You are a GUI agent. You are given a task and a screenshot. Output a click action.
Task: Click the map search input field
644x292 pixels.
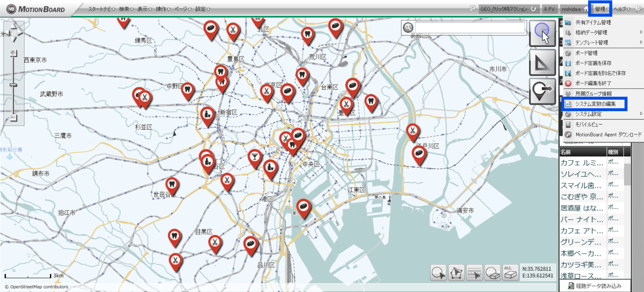[470, 28]
